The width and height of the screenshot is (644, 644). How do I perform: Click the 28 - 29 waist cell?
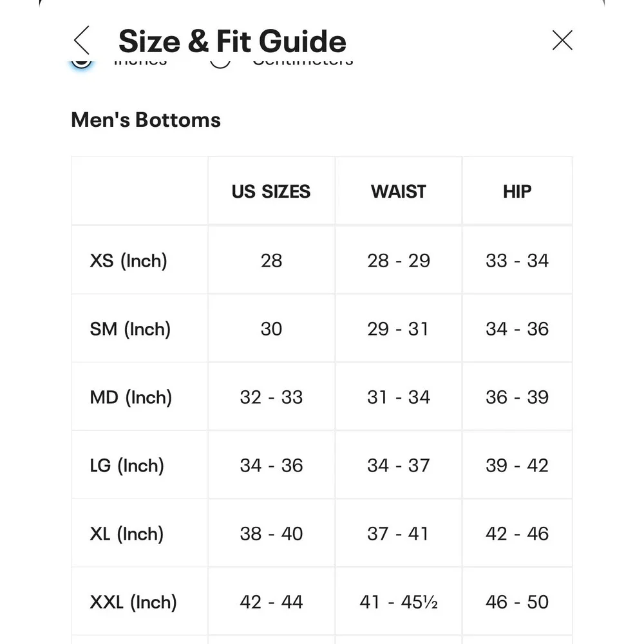pyautogui.click(x=399, y=261)
